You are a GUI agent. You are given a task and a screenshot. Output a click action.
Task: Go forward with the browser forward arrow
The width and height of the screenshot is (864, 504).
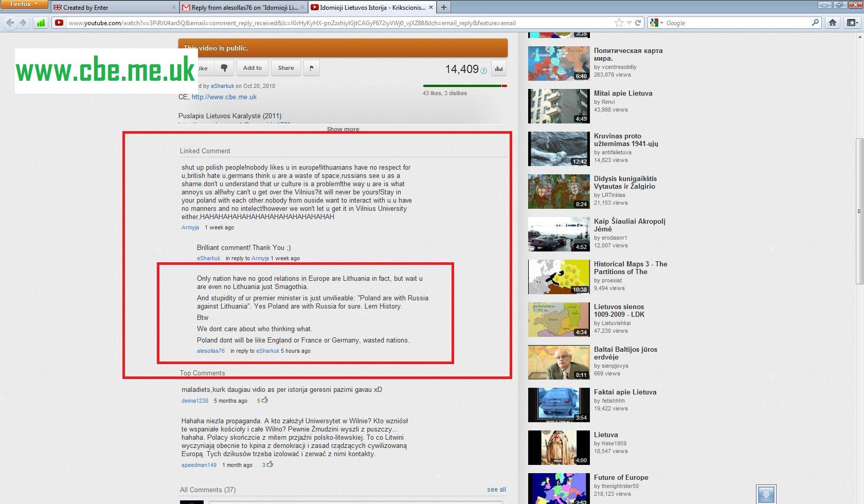click(23, 23)
